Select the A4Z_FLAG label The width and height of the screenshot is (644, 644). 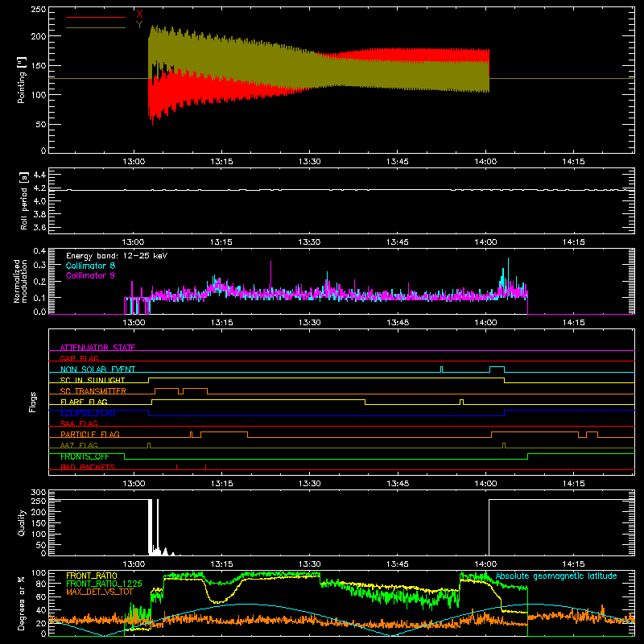(79, 445)
